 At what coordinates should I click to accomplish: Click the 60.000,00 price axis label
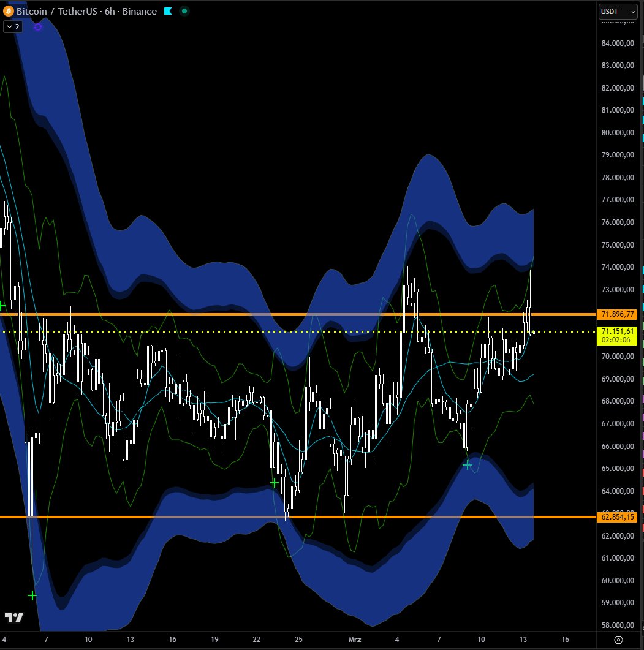618,580
